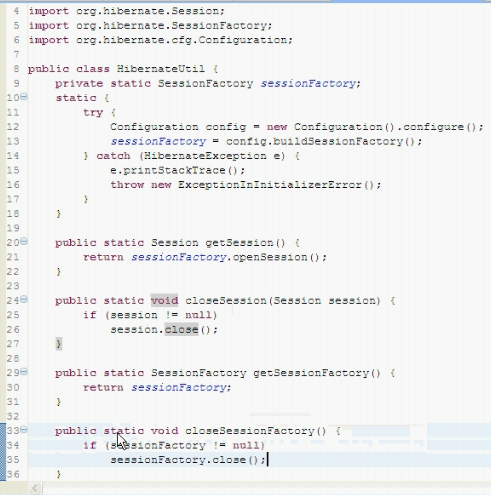Image resolution: width=491 pixels, height=495 pixels.
Task: Click line number 19 in the gutter
Action: coord(13,228)
